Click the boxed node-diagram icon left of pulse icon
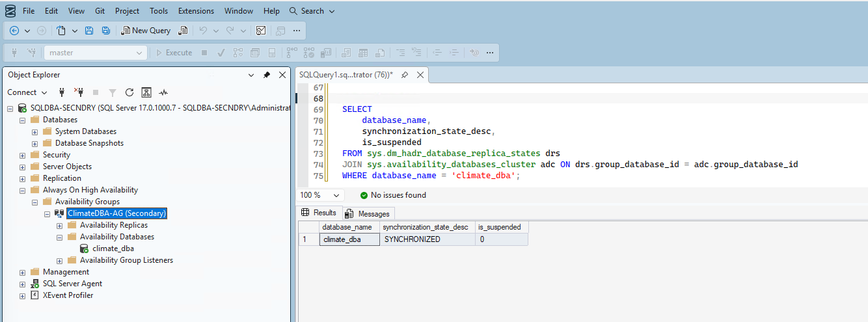 coord(146,92)
